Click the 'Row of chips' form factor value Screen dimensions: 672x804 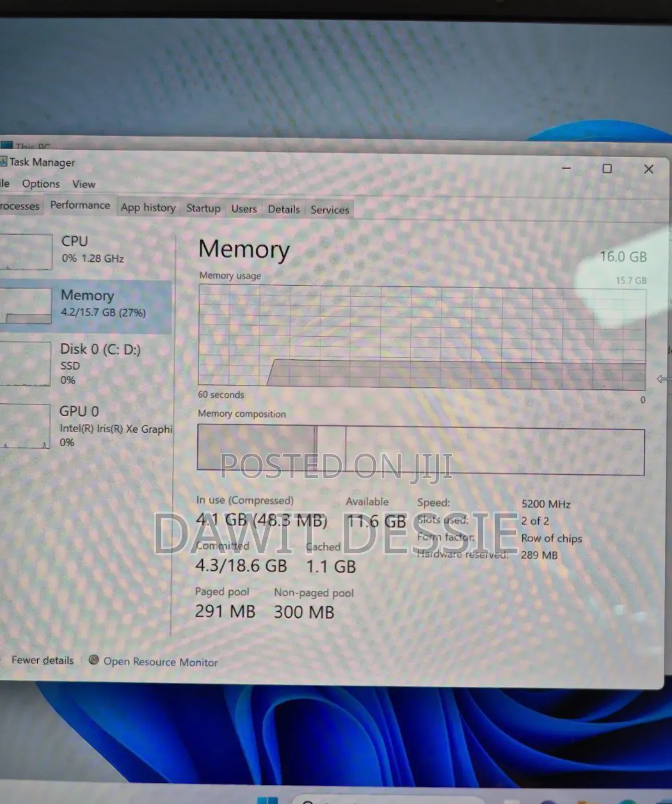551,538
